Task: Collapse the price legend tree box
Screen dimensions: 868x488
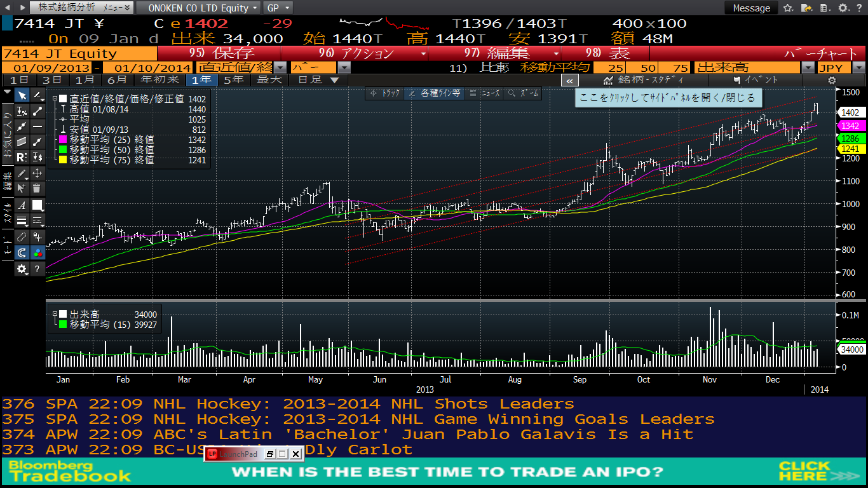Action: (x=55, y=99)
